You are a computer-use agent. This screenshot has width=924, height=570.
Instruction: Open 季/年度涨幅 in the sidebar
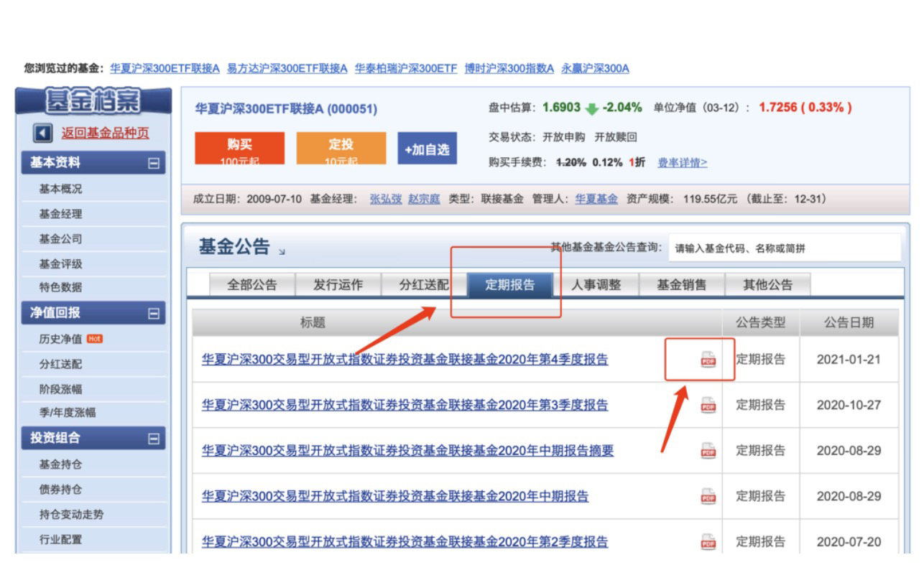pos(68,412)
